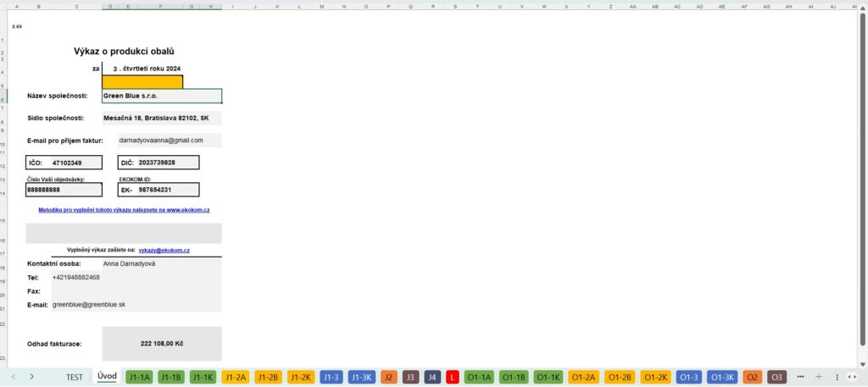Click the next sheet navigation arrow

pos(31,377)
